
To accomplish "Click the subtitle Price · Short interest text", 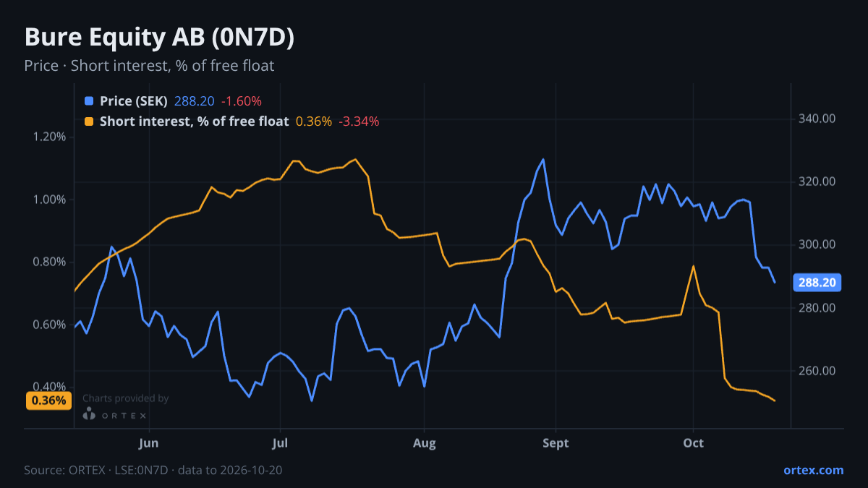I will pos(149,66).
